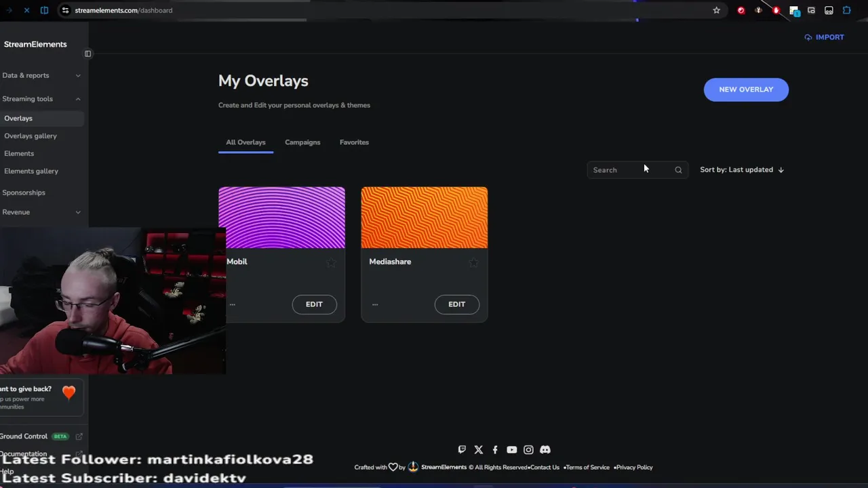Viewport: 868px width, 488px height.
Task: Click the browser address bar URL
Action: (x=123, y=10)
